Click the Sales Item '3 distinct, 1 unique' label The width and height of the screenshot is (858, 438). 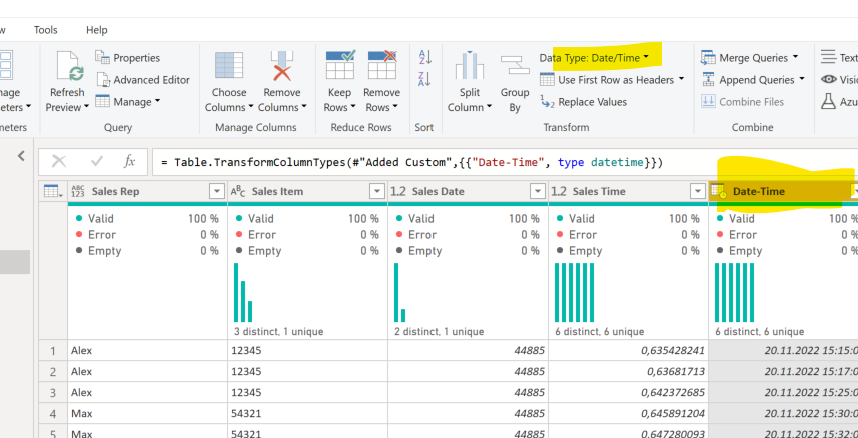(278, 332)
